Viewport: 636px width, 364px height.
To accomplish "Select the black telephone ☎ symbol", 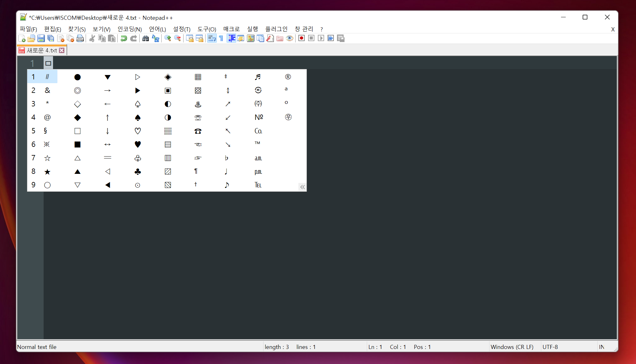I will coord(198,131).
